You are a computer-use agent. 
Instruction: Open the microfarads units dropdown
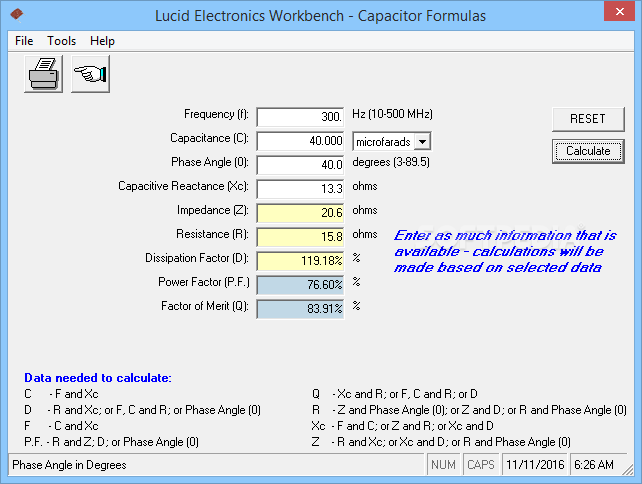423,142
